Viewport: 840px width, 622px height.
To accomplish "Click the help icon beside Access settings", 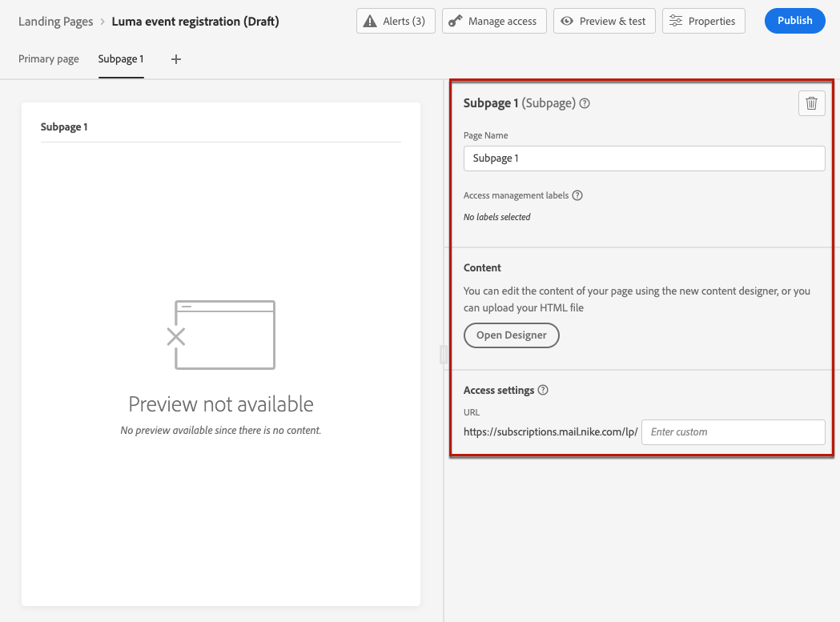I will pyautogui.click(x=543, y=391).
